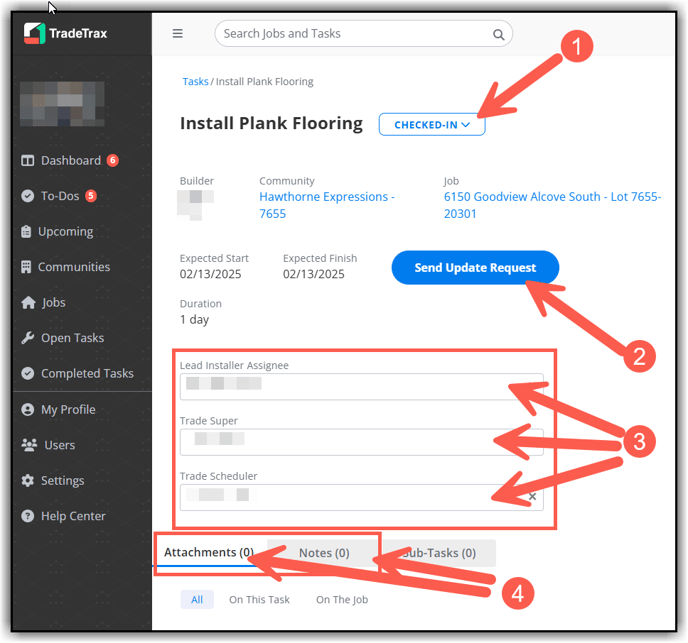Screen dimensions: 688x643
Task: Open Open Tasks in sidebar
Action: (72, 338)
